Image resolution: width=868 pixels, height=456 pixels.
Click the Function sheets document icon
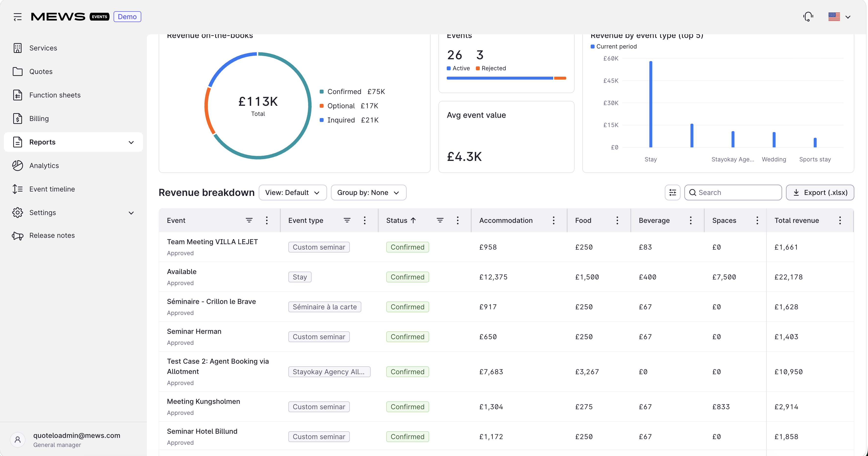point(18,95)
